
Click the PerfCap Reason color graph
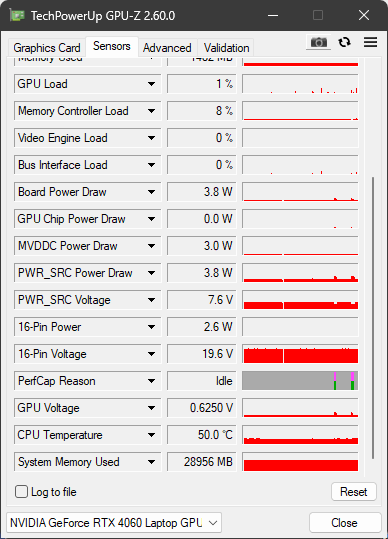(x=300, y=381)
